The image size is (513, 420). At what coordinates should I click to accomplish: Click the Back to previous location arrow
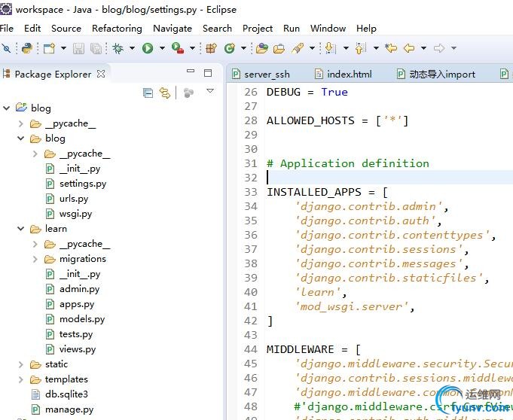(409, 48)
